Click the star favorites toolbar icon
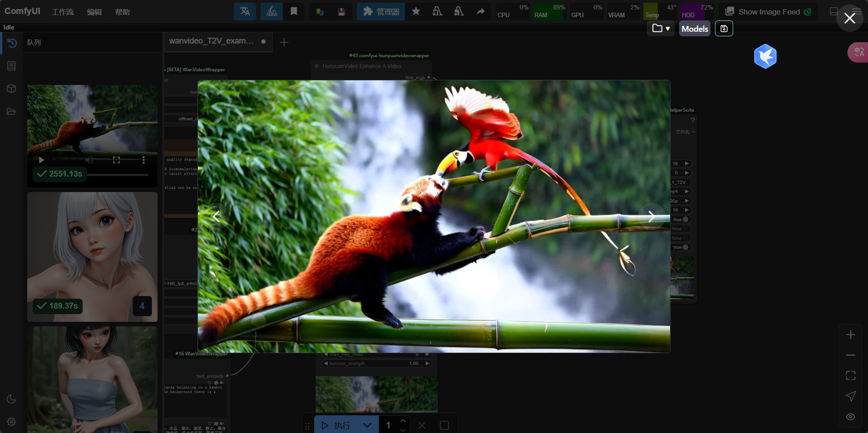868x433 pixels. 416,11
